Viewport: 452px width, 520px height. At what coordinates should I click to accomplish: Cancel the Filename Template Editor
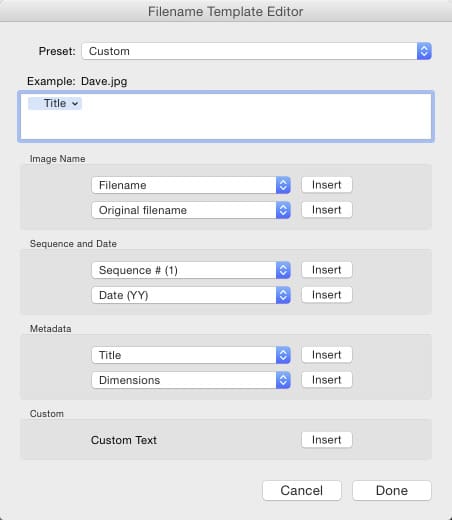pyautogui.click(x=302, y=491)
